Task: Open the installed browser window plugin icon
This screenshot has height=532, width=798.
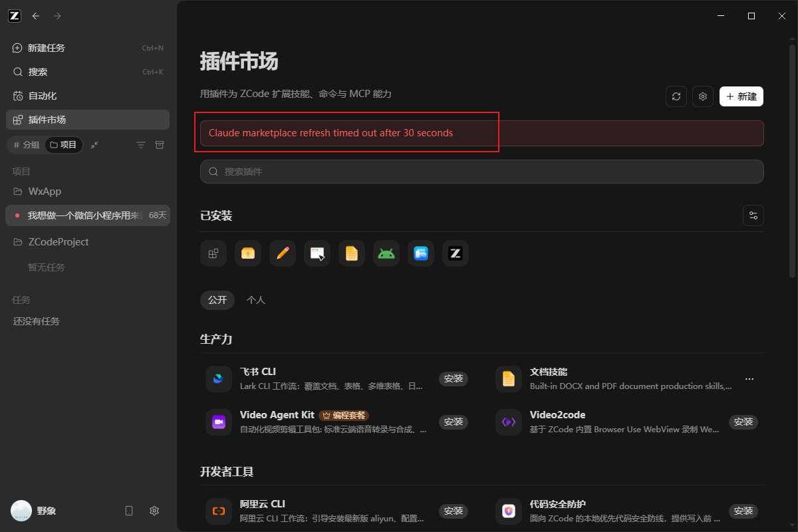Action: click(x=317, y=253)
